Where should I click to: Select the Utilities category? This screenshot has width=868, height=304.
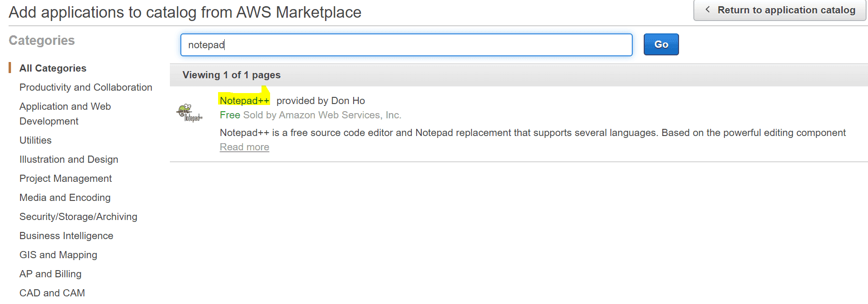[35, 140]
